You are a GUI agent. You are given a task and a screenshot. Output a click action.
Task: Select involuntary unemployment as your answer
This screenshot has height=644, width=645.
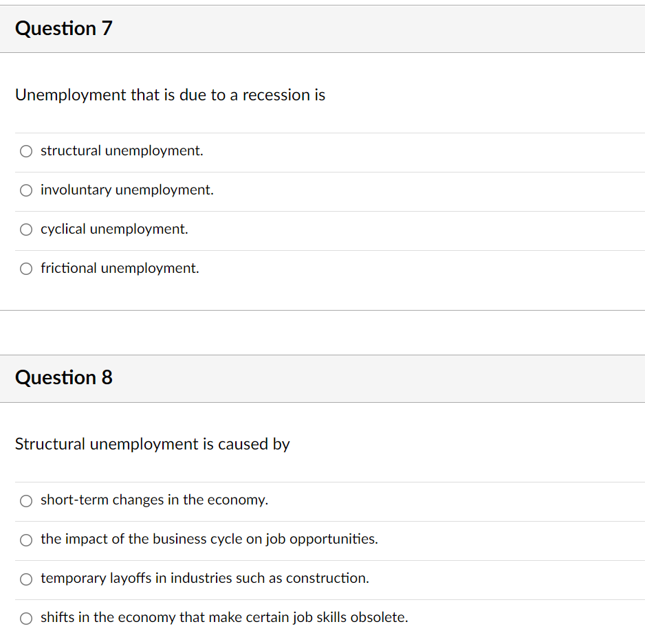pyautogui.click(x=25, y=190)
